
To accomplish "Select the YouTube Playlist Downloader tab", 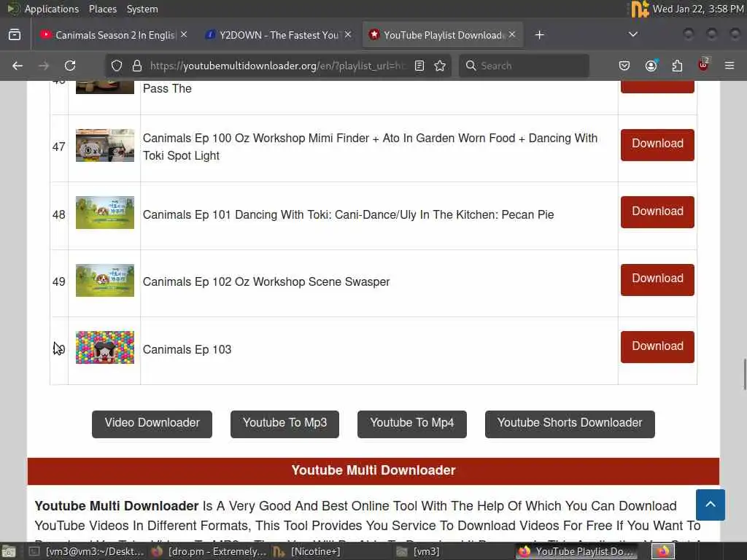I will coord(443,35).
